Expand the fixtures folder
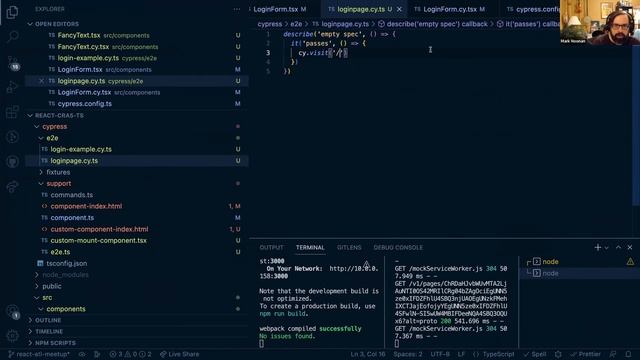This screenshot has width=640, height=360. pyautogui.click(x=58, y=172)
